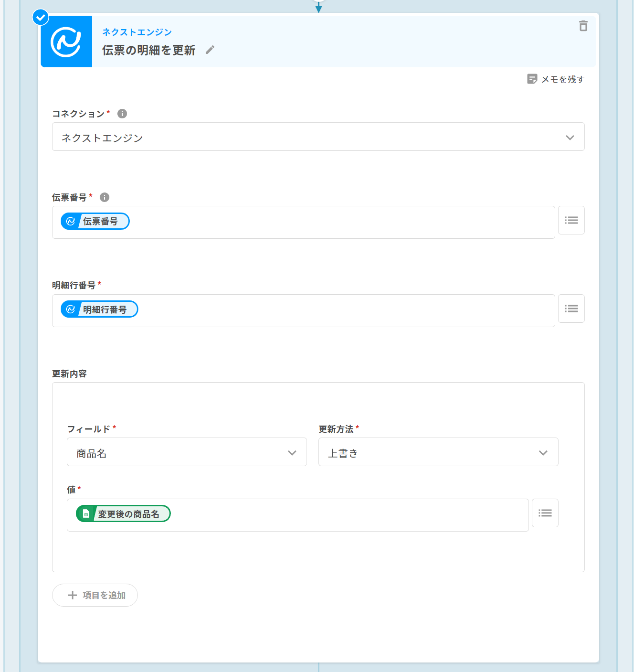Click info icon next to コネクション label
This screenshot has height=672, width=634.
122,114
